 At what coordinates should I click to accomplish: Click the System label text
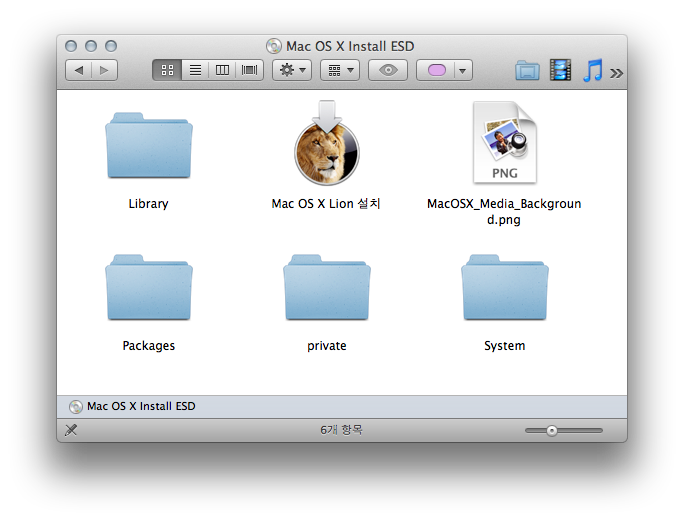point(505,346)
